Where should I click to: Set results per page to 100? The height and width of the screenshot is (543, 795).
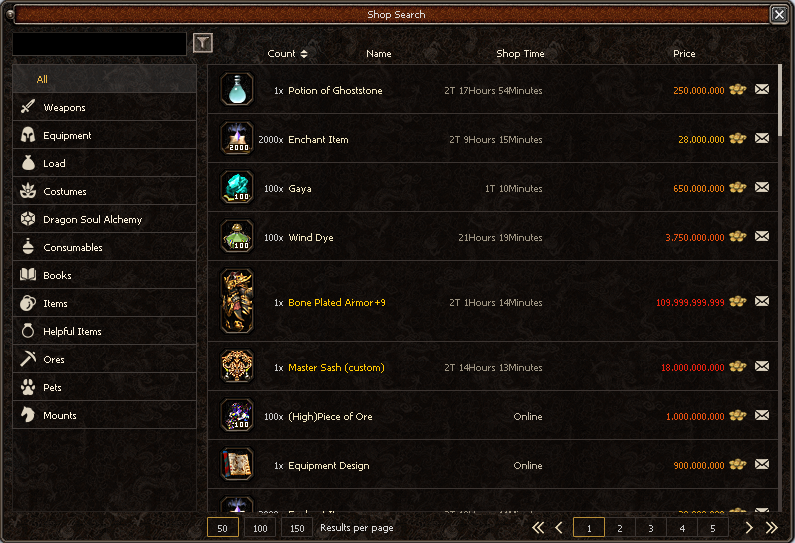[260, 528]
